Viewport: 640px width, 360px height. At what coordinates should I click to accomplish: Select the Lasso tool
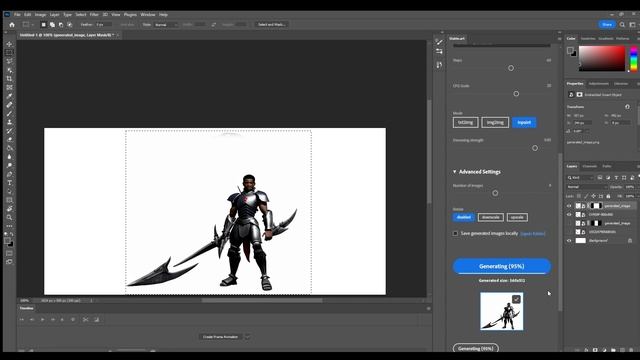[9, 61]
